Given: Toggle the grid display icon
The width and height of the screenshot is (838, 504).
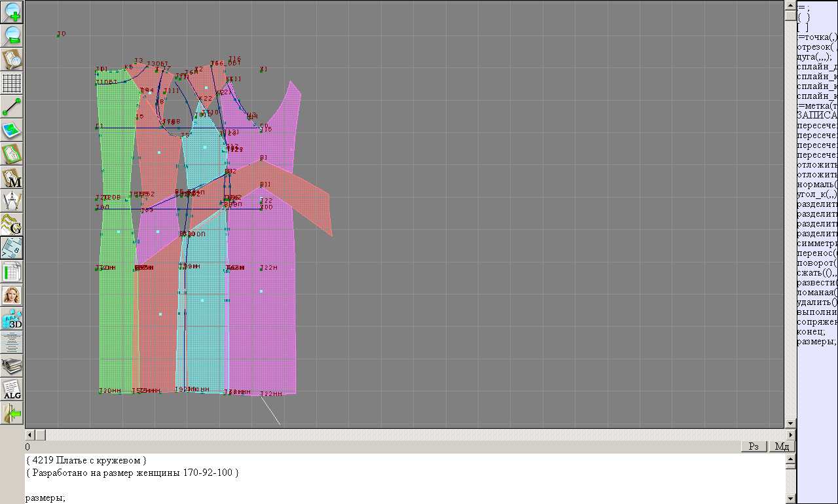Looking at the screenshot, I should tap(12, 83).
